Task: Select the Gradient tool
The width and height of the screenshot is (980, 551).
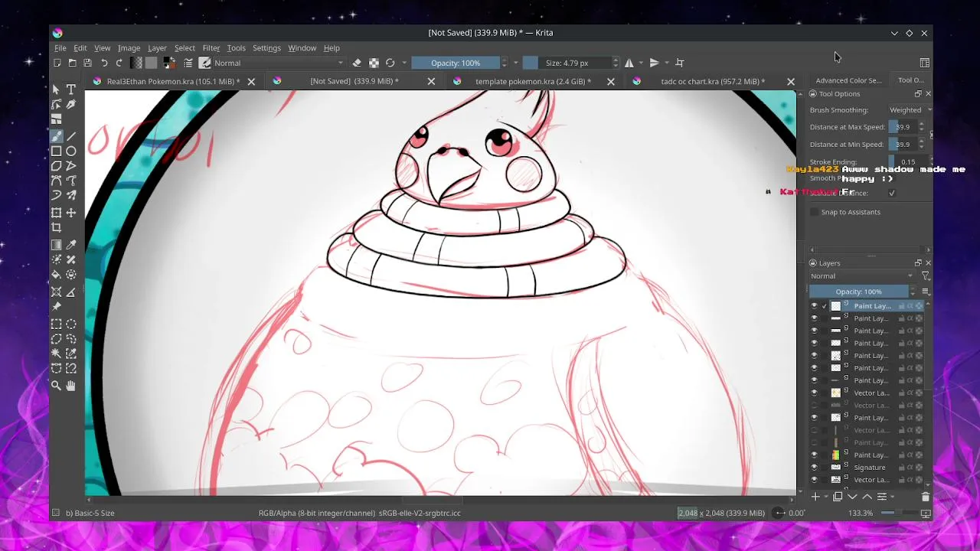Action: tap(57, 245)
